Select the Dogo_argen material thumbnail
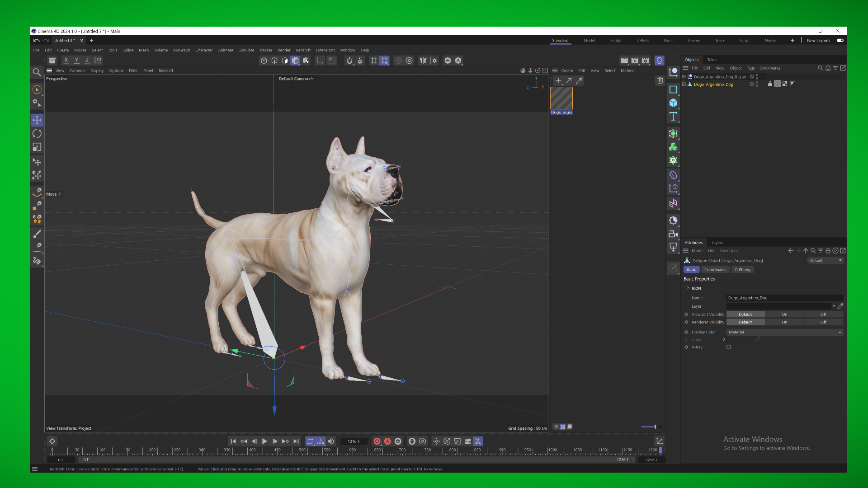 (561, 98)
